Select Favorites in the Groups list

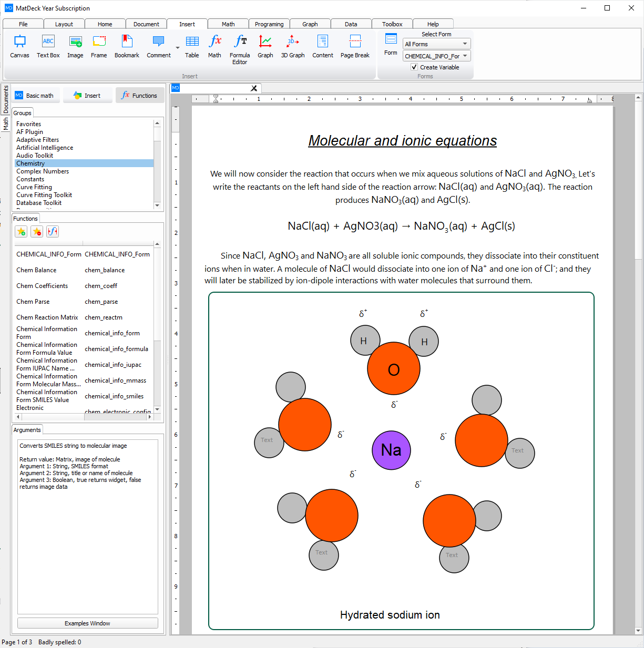(x=84, y=124)
